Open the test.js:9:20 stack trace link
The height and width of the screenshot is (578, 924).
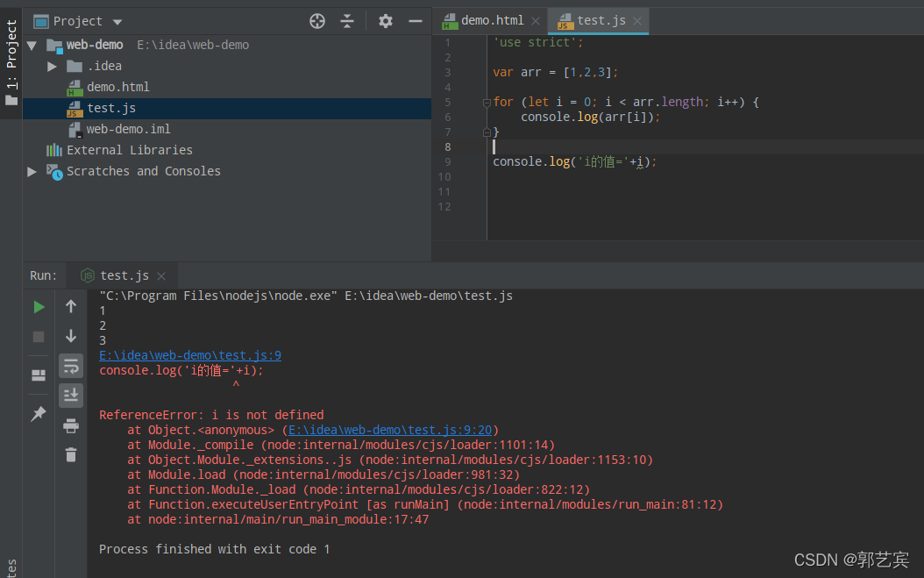click(390, 430)
